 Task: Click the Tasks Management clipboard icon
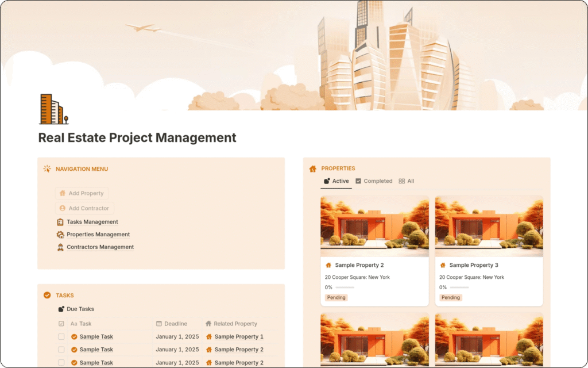pyautogui.click(x=60, y=222)
